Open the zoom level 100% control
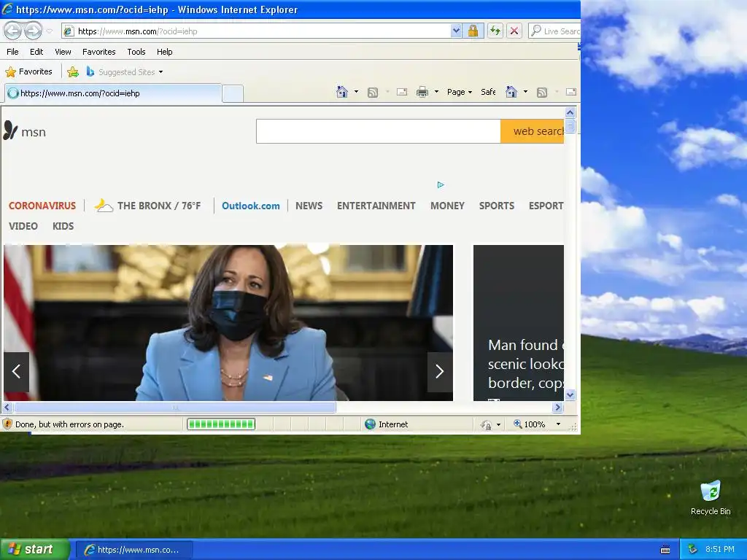 530,424
